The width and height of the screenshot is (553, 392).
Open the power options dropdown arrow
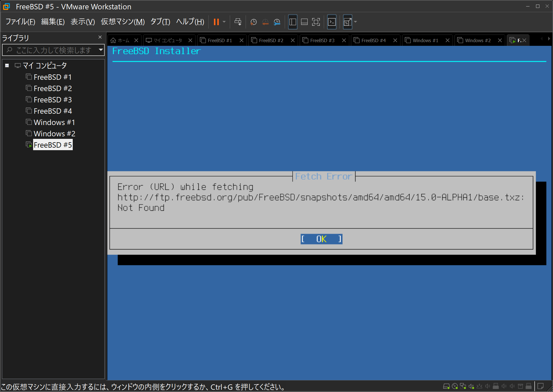(x=224, y=22)
